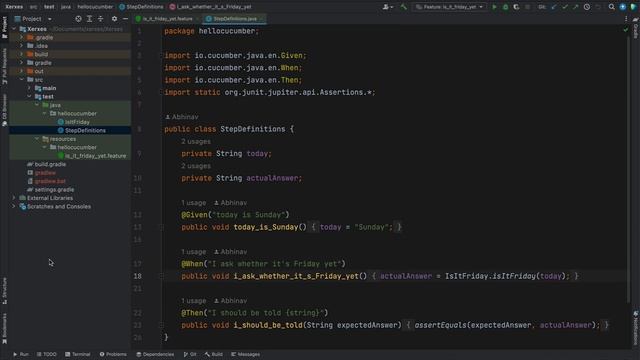Switch to StepDefinitions.java editor tab
640x360 pixels.
pyautogui.click(x=234, y=19)
